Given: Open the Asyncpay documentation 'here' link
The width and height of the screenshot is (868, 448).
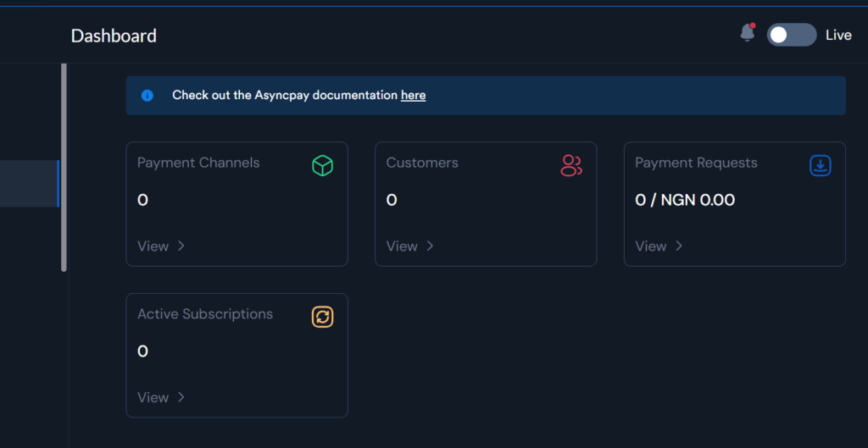Looking at the screenshot, I should (x=413, y=96).
